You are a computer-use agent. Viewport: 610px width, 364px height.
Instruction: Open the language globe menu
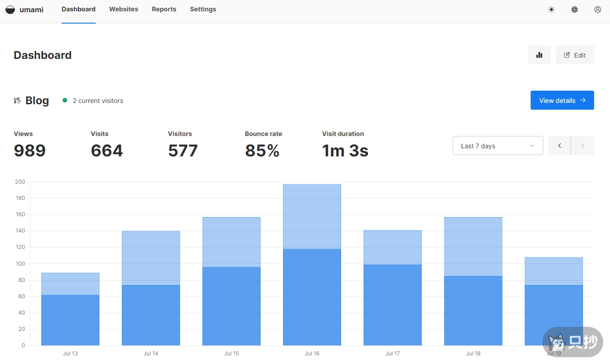pyautogui.click(x=575, y=10)
